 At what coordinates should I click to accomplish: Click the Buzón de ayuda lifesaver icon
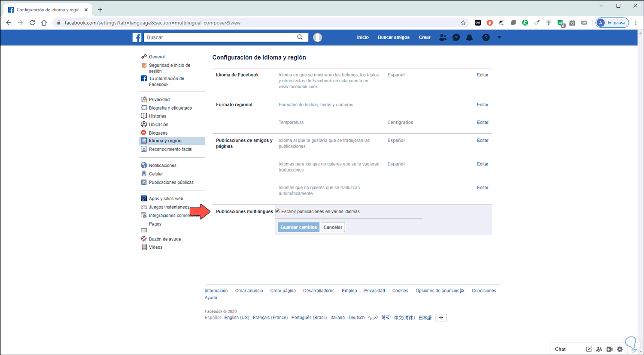(x=144, y=239)
